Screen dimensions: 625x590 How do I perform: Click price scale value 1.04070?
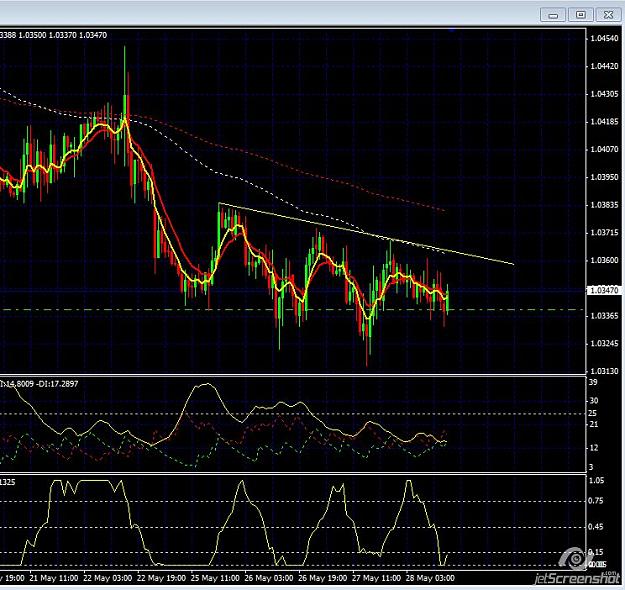coord(604,149)
